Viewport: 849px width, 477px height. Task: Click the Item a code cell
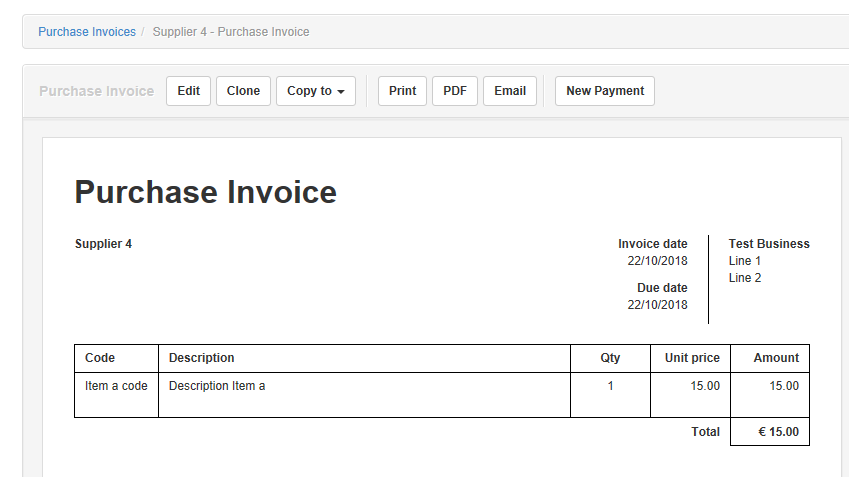pyautogui.click(x=116, y=395)
